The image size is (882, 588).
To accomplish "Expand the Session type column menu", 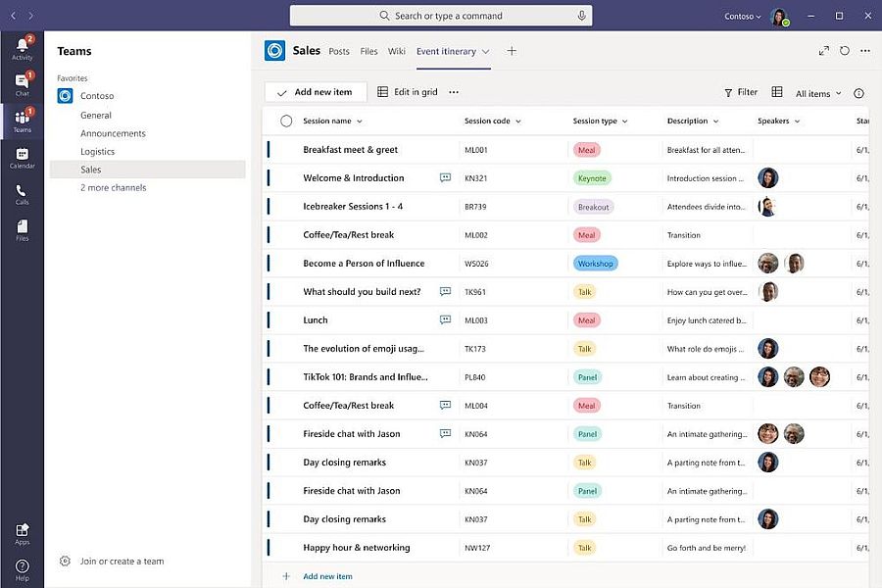I will click(x=625, y=122).
